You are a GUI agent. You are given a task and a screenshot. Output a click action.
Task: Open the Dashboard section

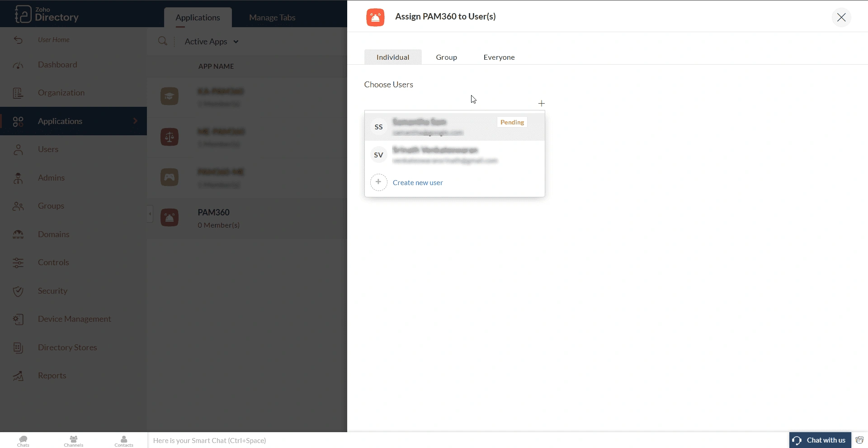pyautogui.click(x=57, y=65)
